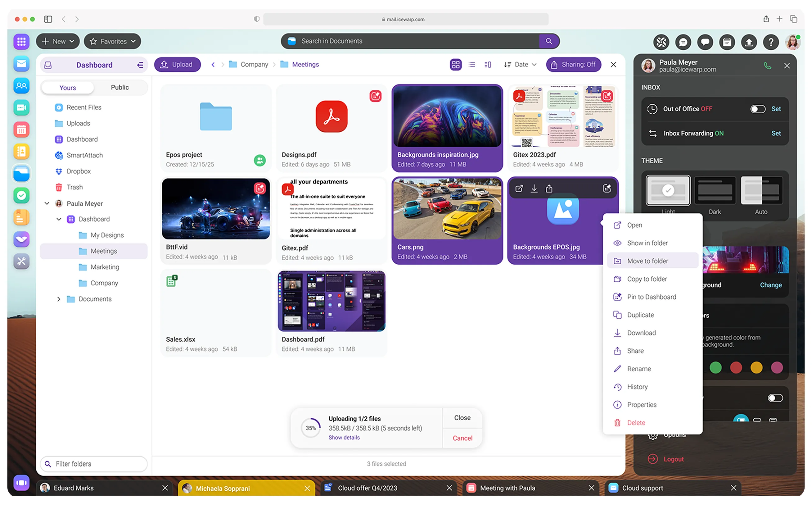Open the New dropdown menu
Image resolution: width=812 pixels, height=505 pixels.
pos(58,41)
